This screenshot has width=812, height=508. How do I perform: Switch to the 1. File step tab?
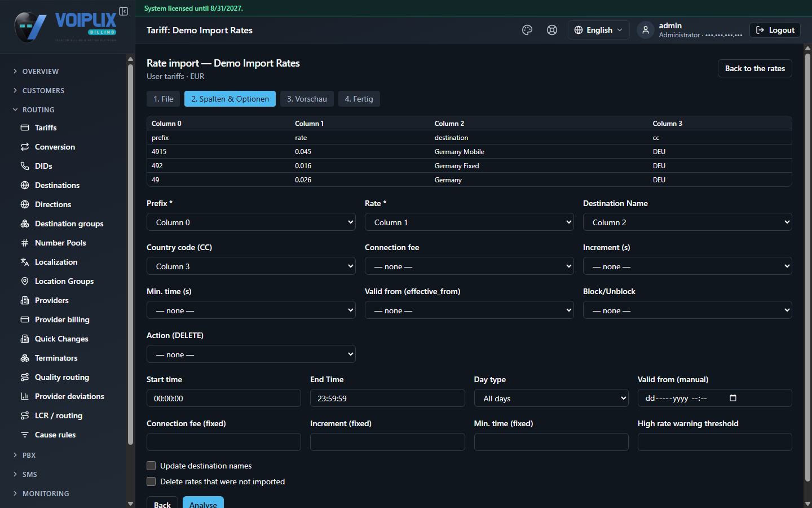point(164,99)
